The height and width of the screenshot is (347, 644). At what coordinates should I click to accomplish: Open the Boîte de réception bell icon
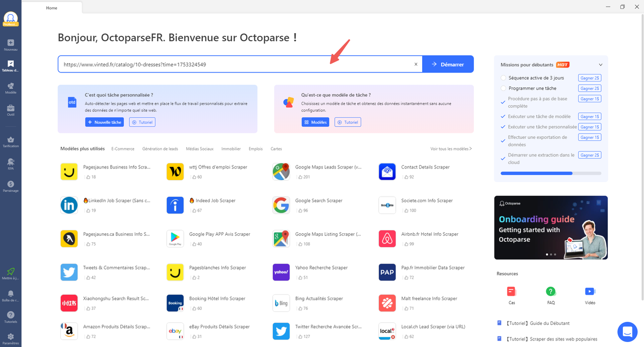coord(11,294)
